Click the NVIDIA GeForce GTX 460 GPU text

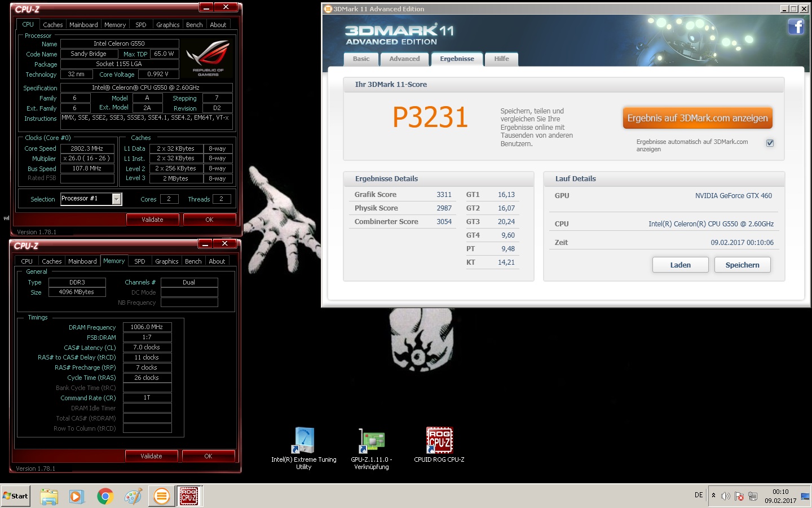click(733, 196)
